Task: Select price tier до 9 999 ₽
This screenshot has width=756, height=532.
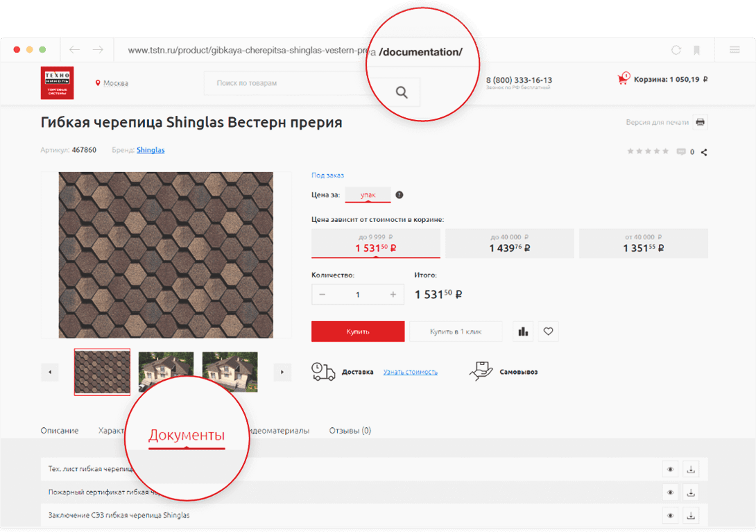Action: [x=376, y=243]
